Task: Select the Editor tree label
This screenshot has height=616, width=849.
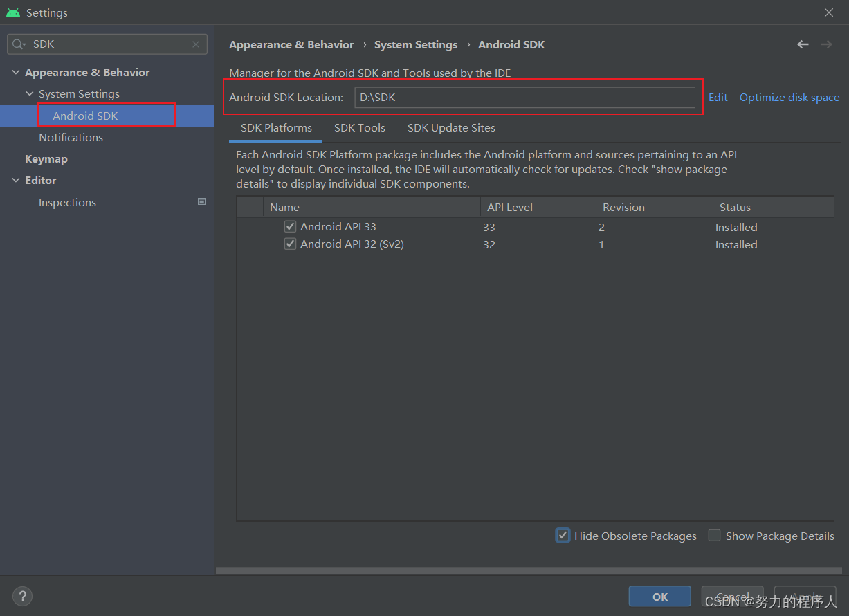Action: pos(41,181)
